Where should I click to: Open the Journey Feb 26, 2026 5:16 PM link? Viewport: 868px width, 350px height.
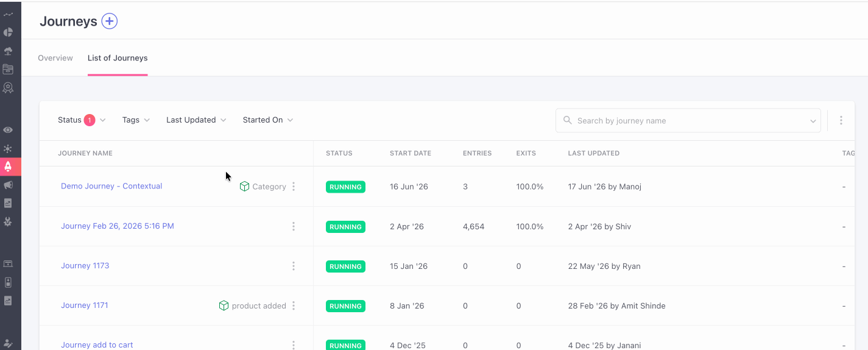coord(118,226)
